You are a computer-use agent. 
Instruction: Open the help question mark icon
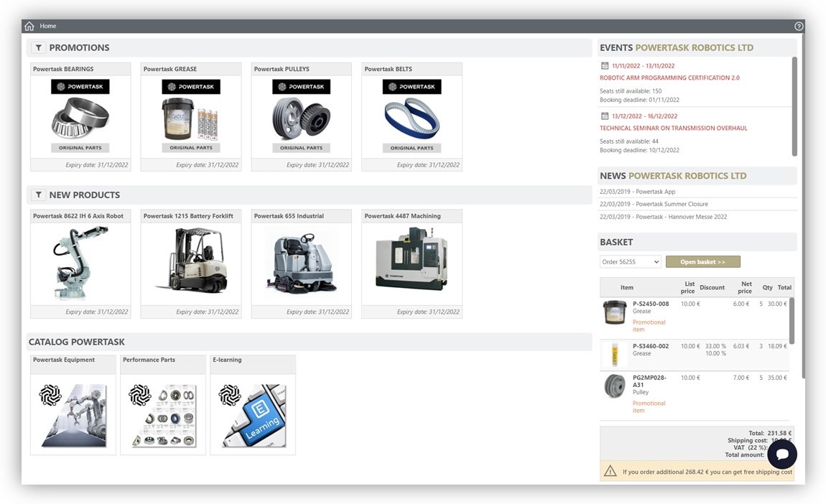point(799,27)
